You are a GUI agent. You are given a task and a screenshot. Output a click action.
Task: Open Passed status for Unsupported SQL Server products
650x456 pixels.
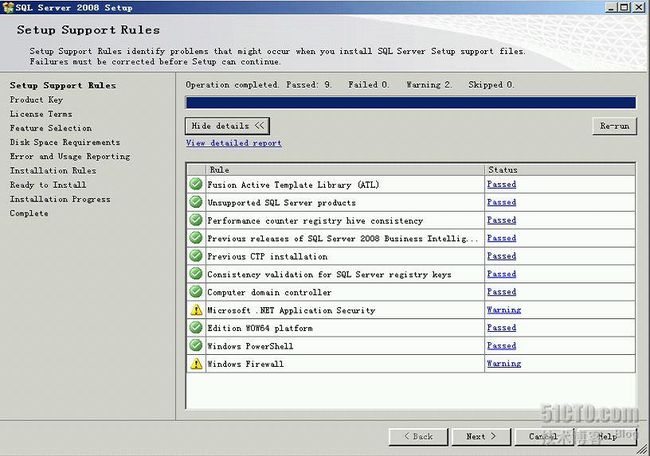click(502, 202)
